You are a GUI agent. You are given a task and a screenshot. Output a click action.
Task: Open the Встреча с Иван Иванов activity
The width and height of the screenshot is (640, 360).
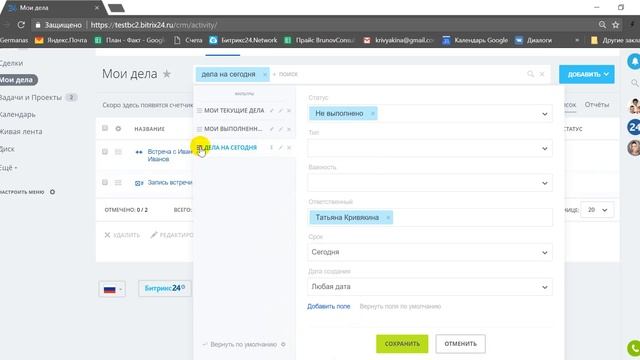(169, 155)
